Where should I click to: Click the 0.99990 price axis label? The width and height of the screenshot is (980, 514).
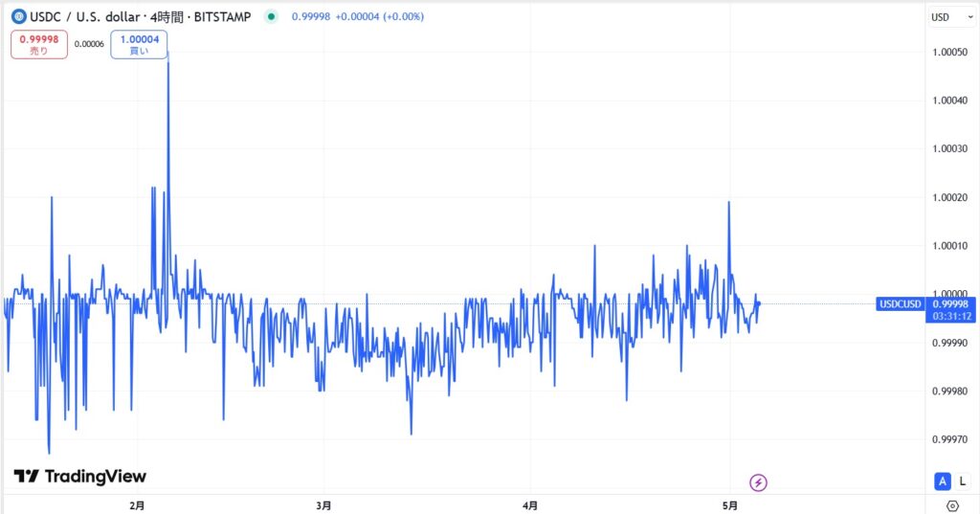click(950, 343)
